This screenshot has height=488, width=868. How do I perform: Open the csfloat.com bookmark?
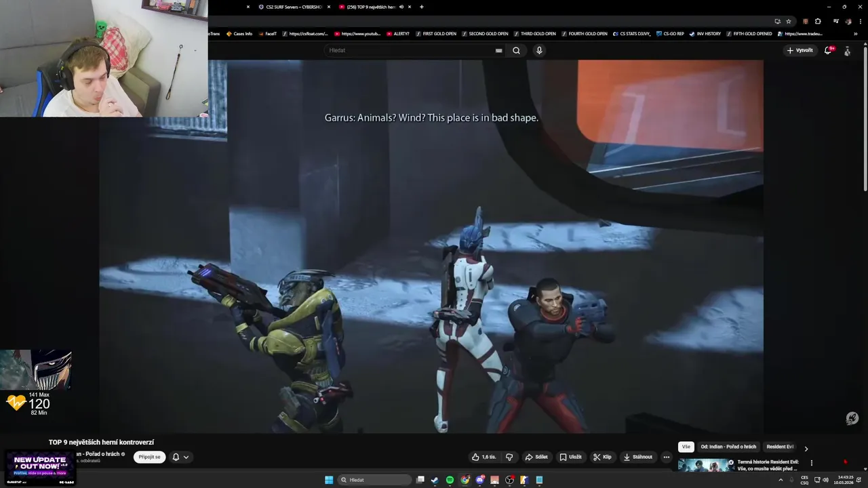tap(305, 33)
